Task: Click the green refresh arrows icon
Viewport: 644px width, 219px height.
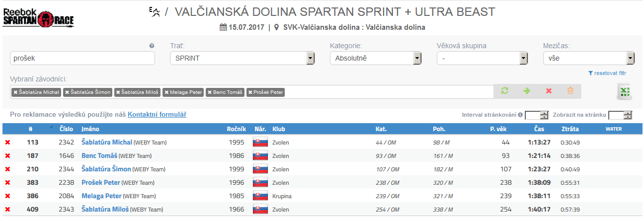Action: (504, 91)
